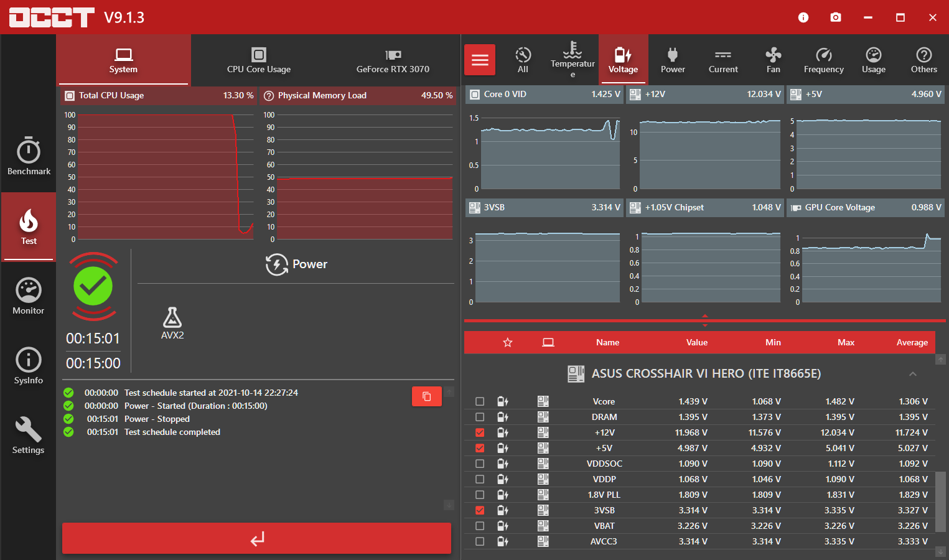Image resolution: width=949 pixels, height=560 pixels.
Task: Click the Total CPU Usage graph header
Action: tap(159, 95)
